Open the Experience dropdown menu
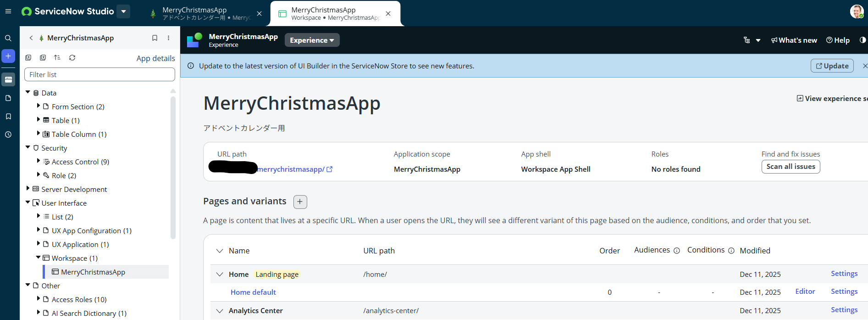This screenshot has height=320, width=868. point(312,40)
